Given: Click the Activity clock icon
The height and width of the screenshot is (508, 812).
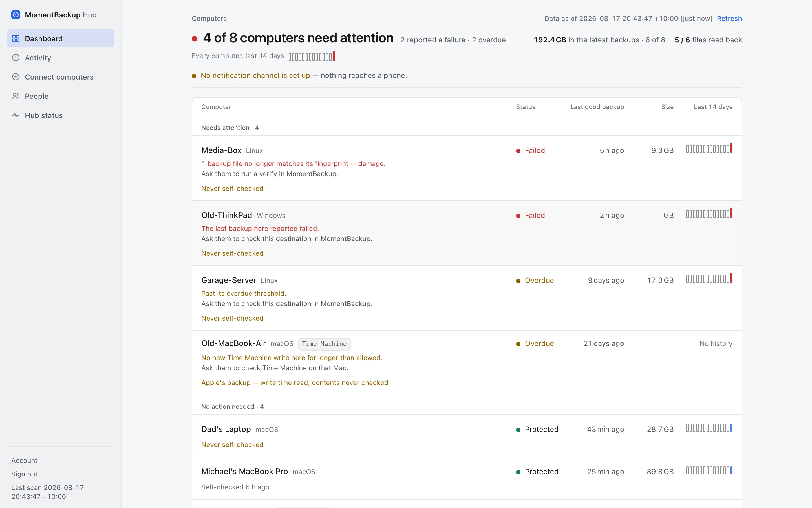Looking at the screenshot, I should click(x=16, y=58).
